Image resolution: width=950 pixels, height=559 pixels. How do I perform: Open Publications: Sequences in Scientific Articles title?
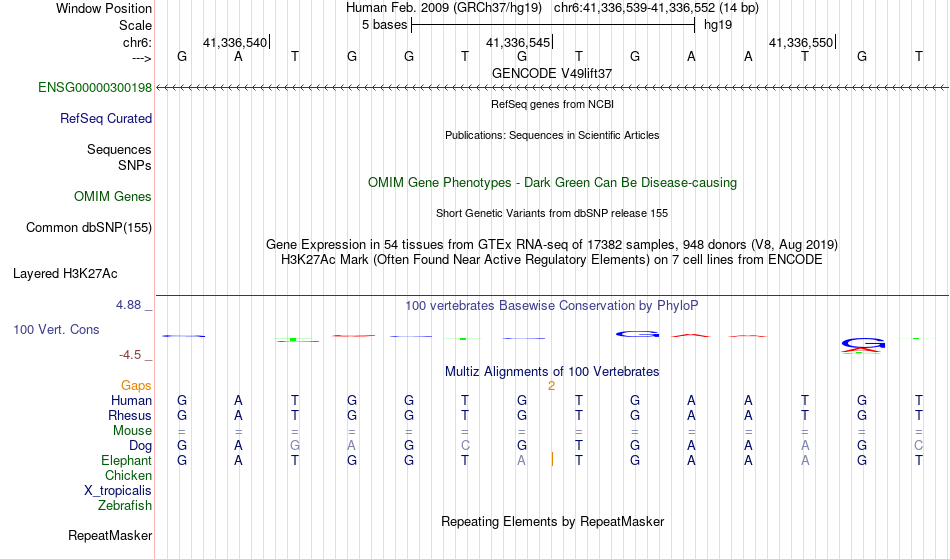click(552, 135)
